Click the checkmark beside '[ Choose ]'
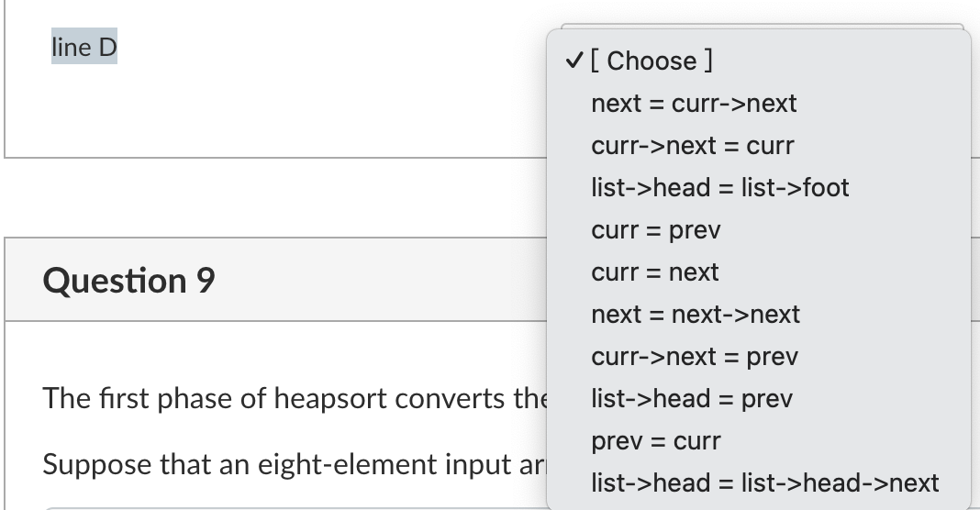This screenshot has height=510, width=980. [574, 61]
